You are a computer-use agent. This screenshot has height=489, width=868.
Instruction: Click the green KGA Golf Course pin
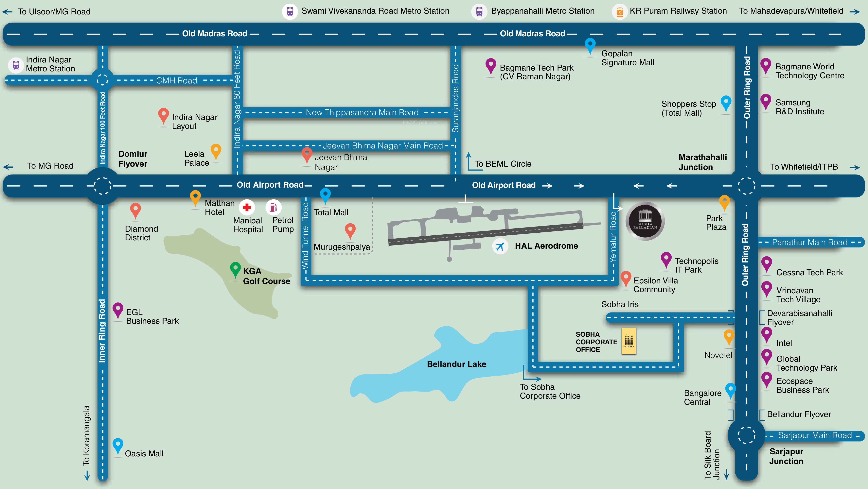235,269
